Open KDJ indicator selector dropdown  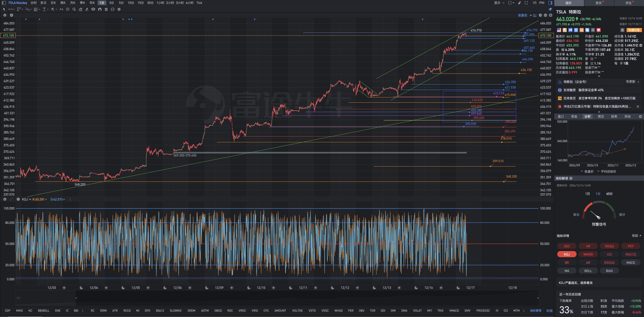(26, 199)
